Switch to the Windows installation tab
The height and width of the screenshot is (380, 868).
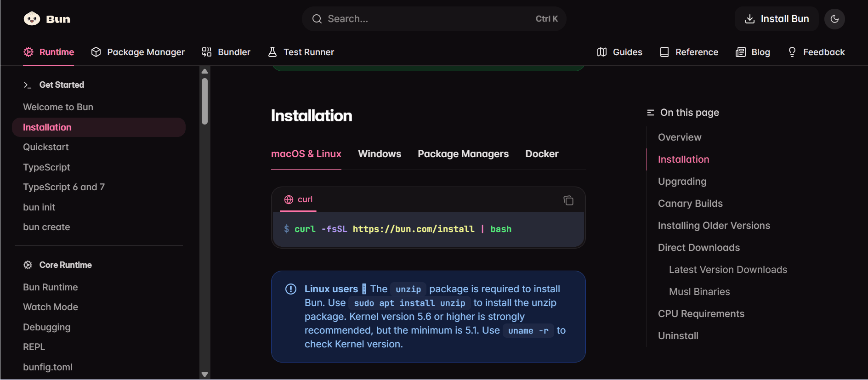click(x=380, y=154)
